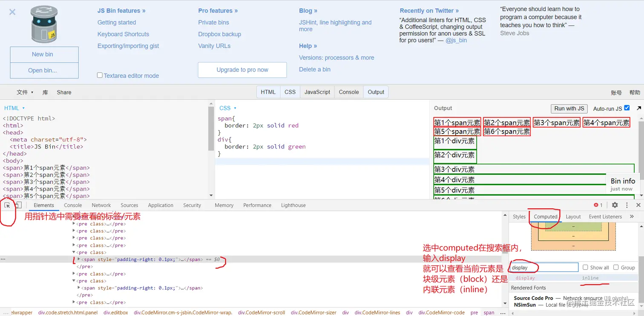
Task: Open the Performance tab
Action: pos(257,205)
